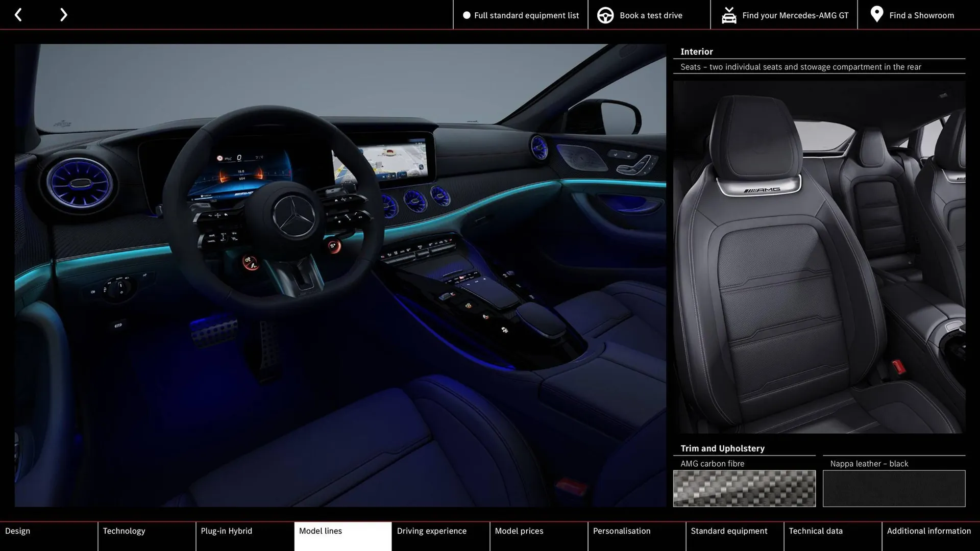980x551 pixels.
Task: Click the Book a test drive steering wheel icon
Action: (x=605, y=15)
